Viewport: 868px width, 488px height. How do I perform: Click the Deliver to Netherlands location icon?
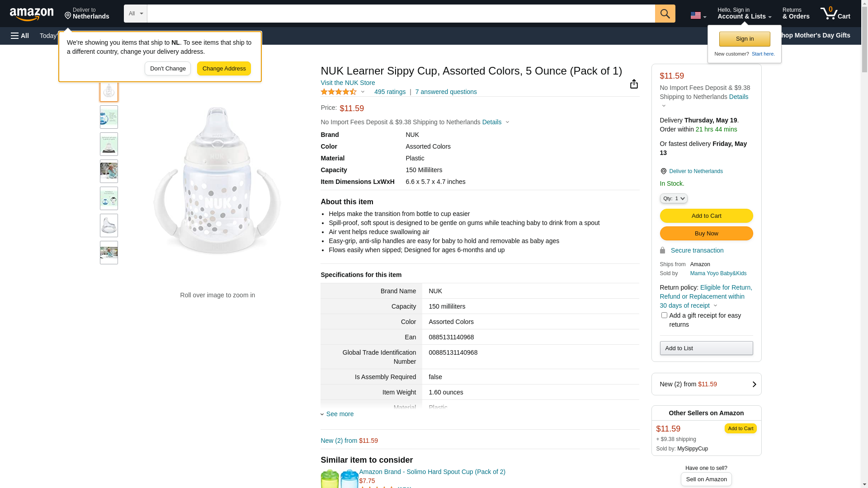(663, 171)
